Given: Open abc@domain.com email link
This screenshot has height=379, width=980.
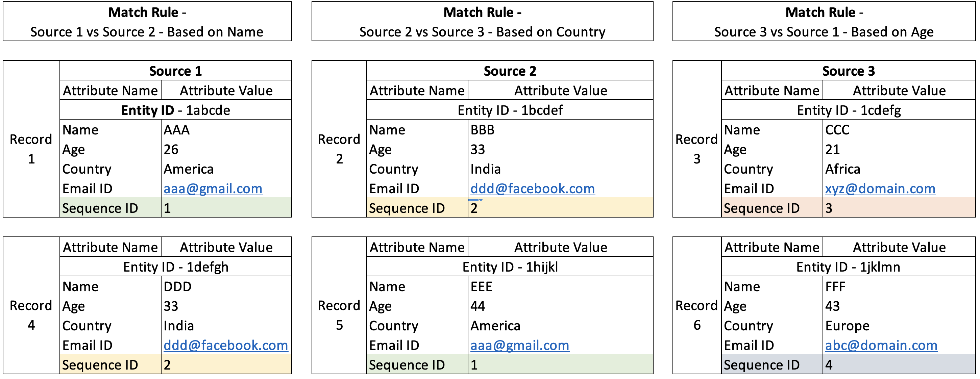Looking at the screenshot, I should point(881,345).
